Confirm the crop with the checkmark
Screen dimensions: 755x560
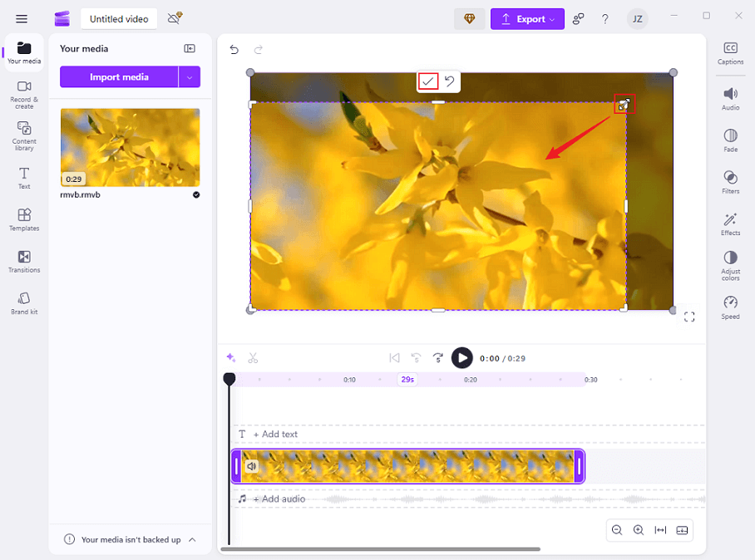pyautogui.click(x=428, y=81)
